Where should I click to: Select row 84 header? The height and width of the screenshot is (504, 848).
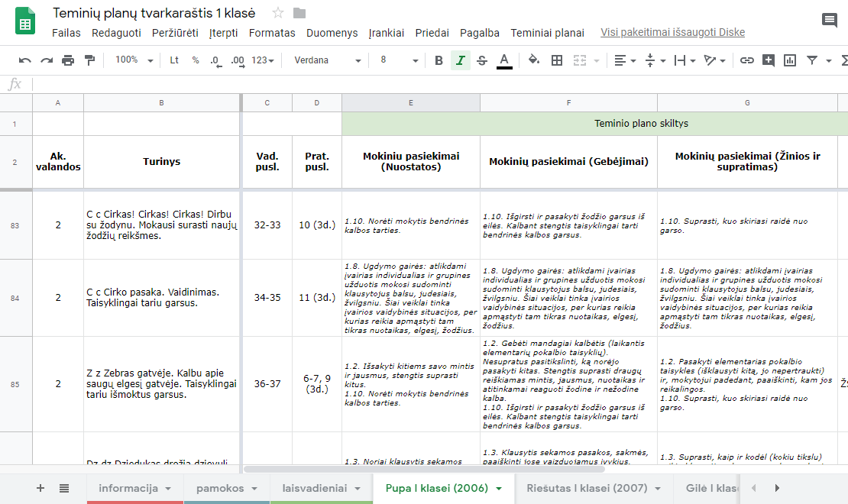pos(15,298)
